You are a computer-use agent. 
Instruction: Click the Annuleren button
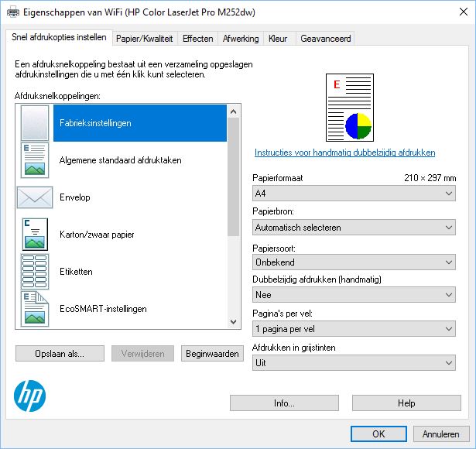tap(441, 434)
